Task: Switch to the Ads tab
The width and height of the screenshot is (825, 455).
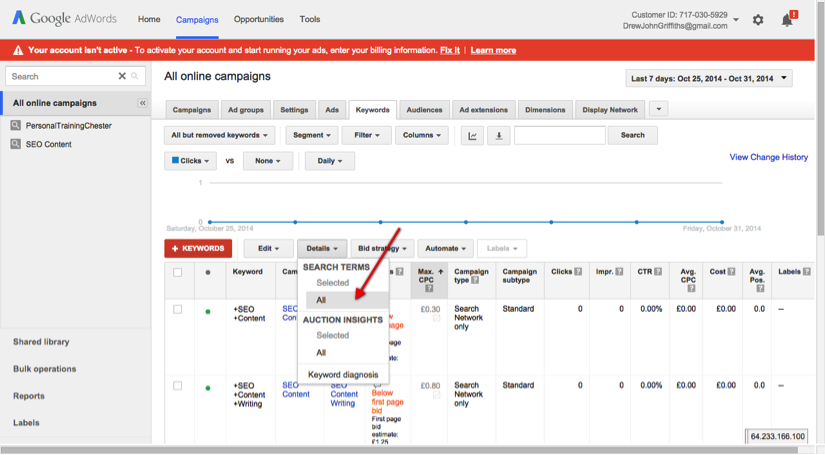Action: click(x=332, y=110)
